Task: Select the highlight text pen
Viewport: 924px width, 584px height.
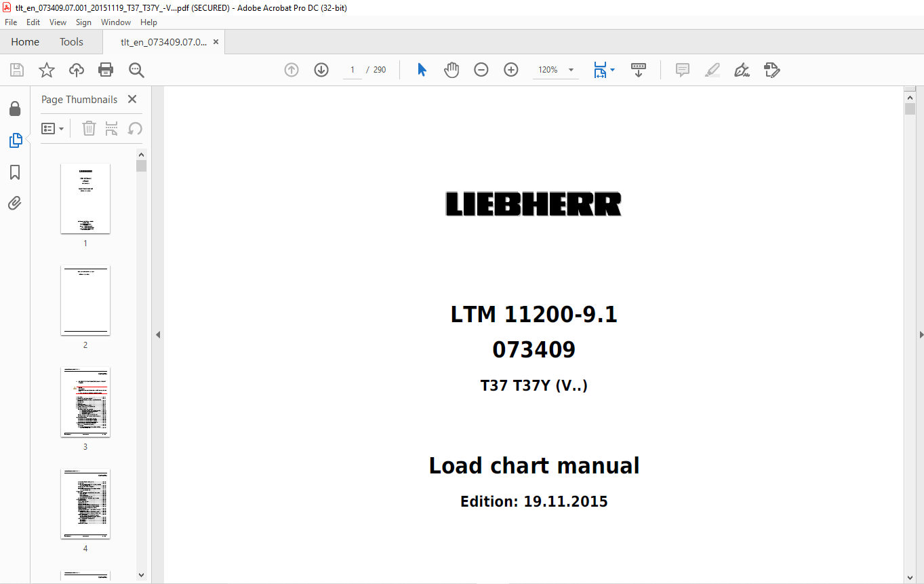Action: pyautogui.click(x=712, y=70)
